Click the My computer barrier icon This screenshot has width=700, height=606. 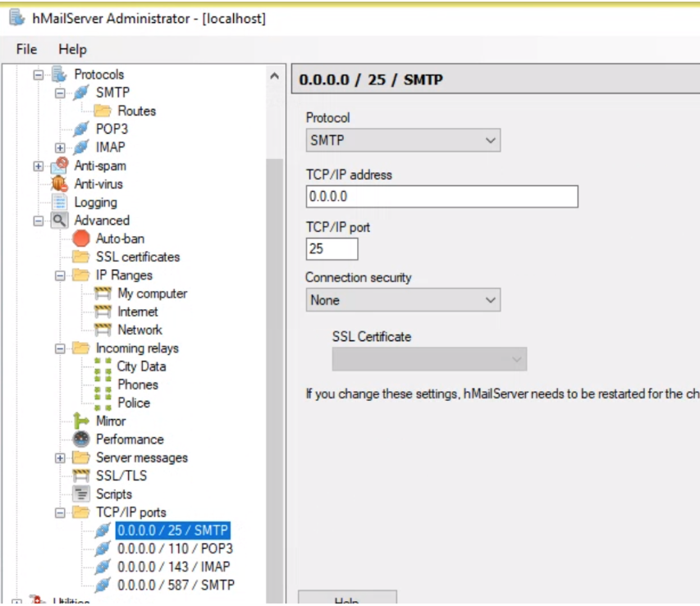point(103,294)
